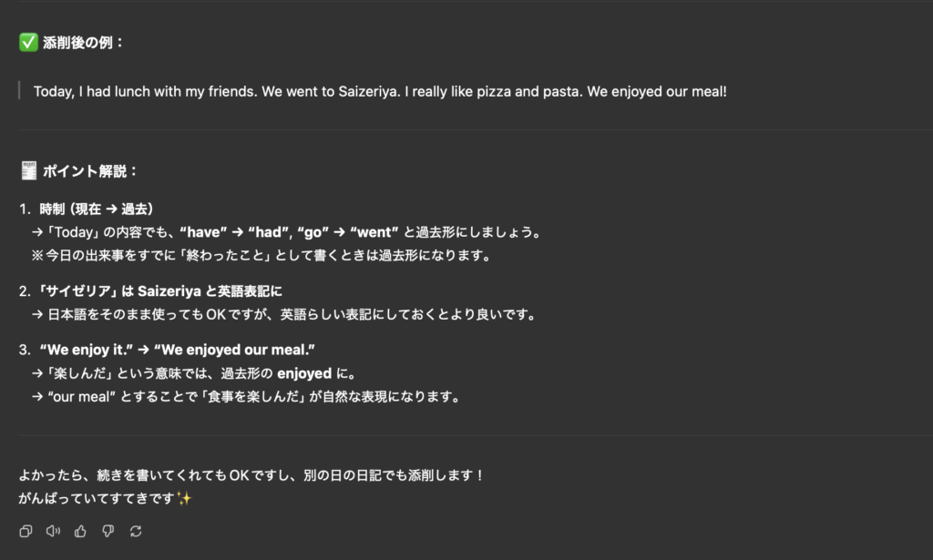Click the bold word enjoyed in explanation
Image resolution: width=933 pixels, height=560 pixels.
[x=304, y=373]
